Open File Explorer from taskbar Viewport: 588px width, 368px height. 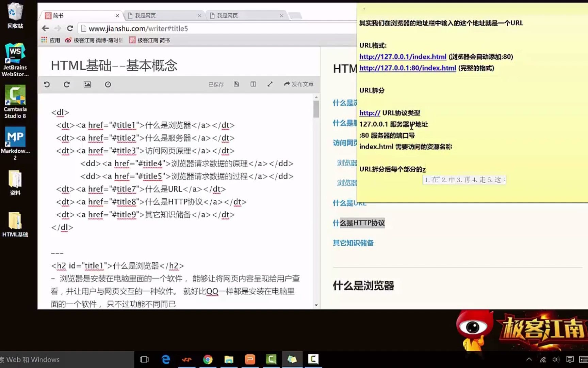(x=229, y=359)
